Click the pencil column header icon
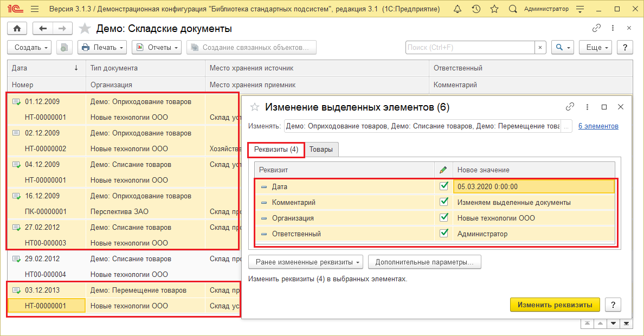This screenshot has width=644, height=336. 443,170
